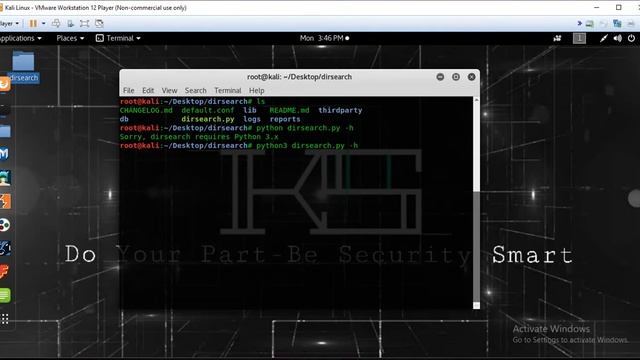The height and width of the screenshot is (360, 640).
Task: Maximize the terminal window
Action: [456, 77]
